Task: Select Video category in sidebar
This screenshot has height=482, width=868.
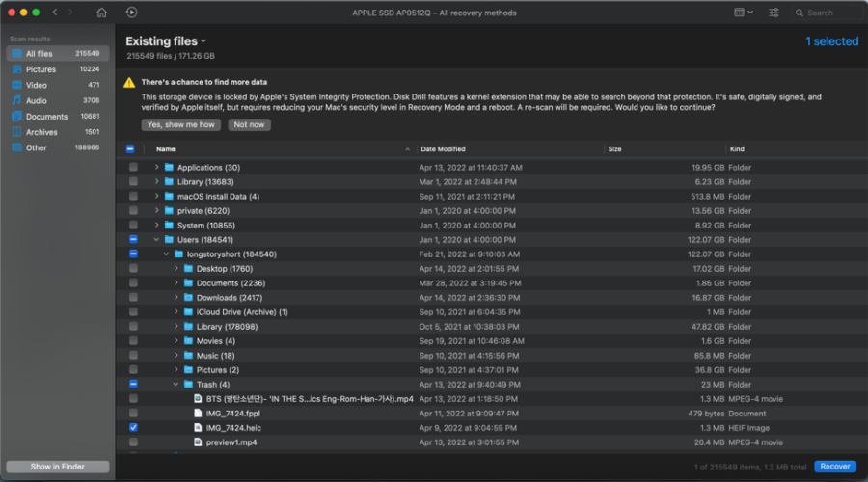Action: pos(58,85)
